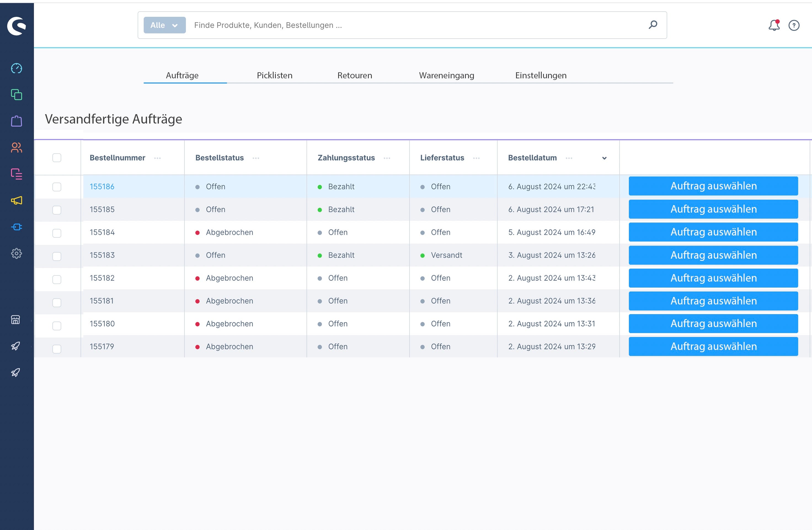Switch to the Wareneingang tab
The width and height of the screenshot is (812, 530).
[x=447, y=75]
